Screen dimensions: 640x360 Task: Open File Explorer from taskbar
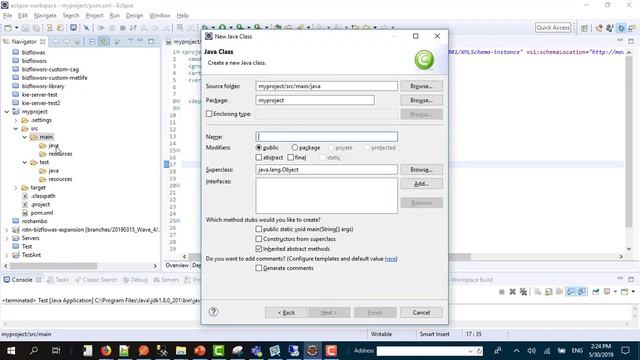(181, 350)
